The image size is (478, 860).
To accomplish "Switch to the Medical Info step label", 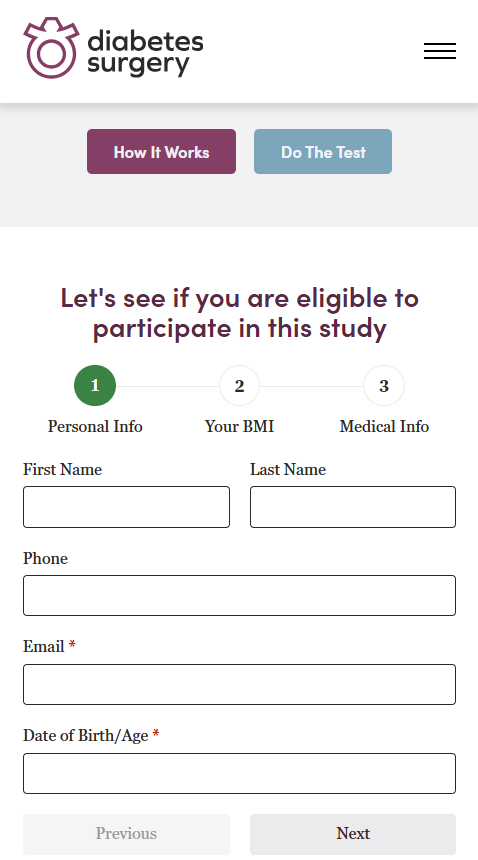I will tap(384, 426).
